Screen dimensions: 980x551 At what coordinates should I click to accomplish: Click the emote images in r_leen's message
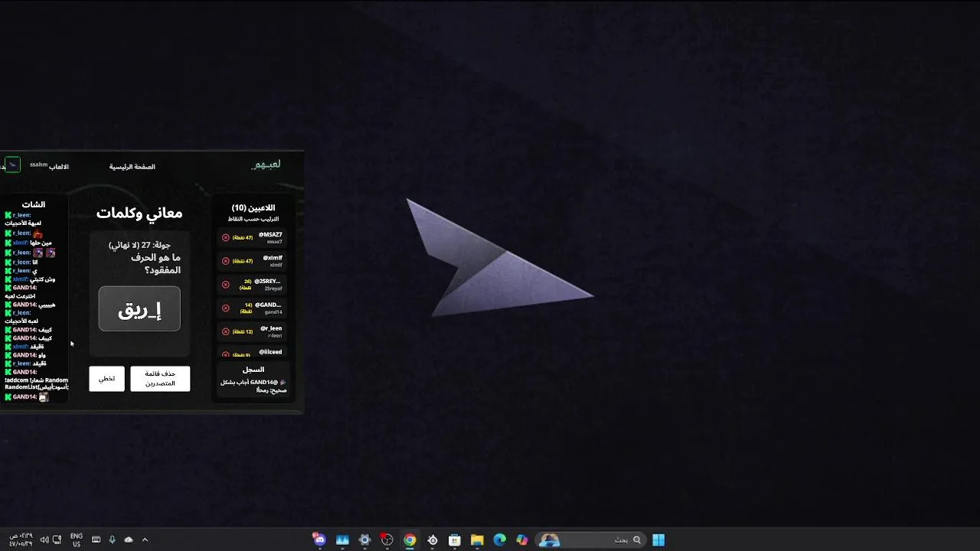tap(44, 253)
